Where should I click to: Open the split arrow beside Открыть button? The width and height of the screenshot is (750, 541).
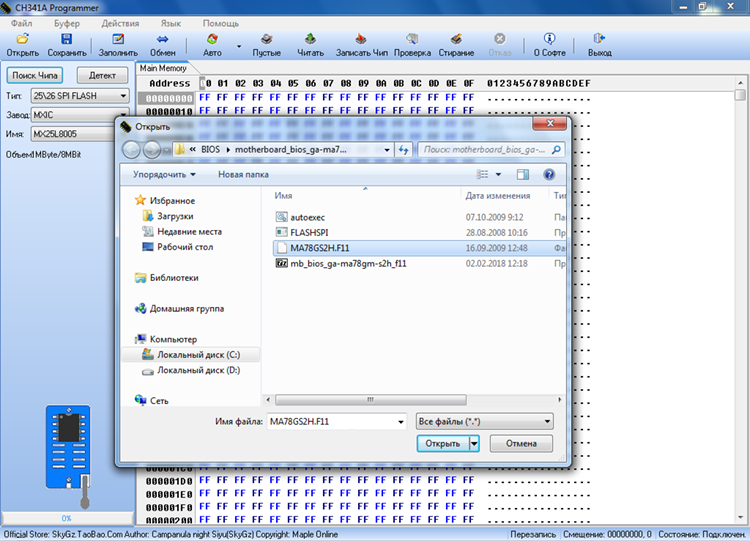point(474,444)
